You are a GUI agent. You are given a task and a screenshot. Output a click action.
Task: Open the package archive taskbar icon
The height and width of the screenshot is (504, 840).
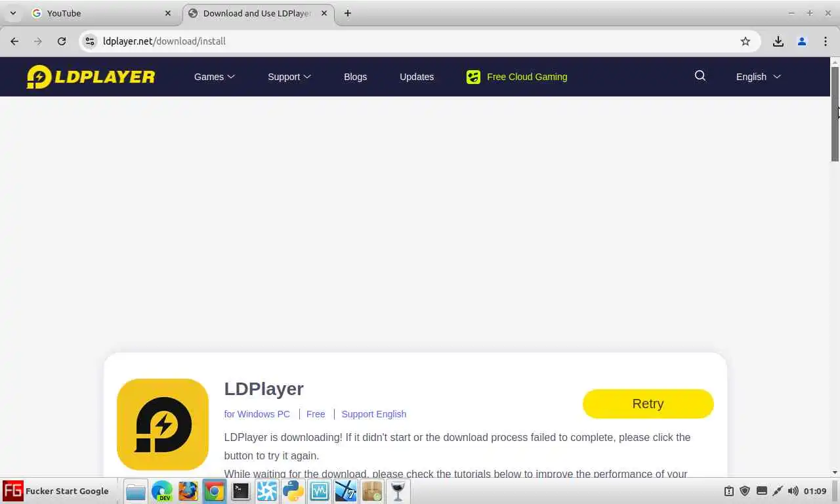point(372,491)
